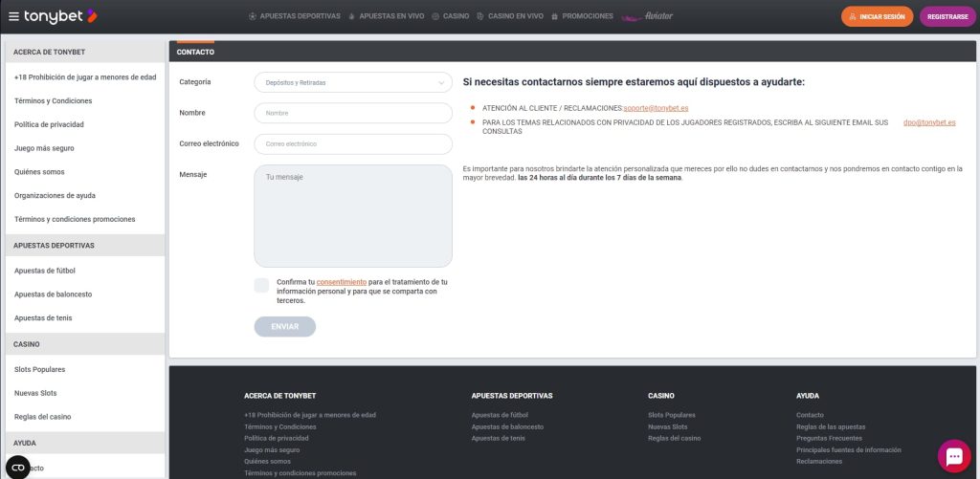Open Promociones in the top navigation

coord(582,16)
